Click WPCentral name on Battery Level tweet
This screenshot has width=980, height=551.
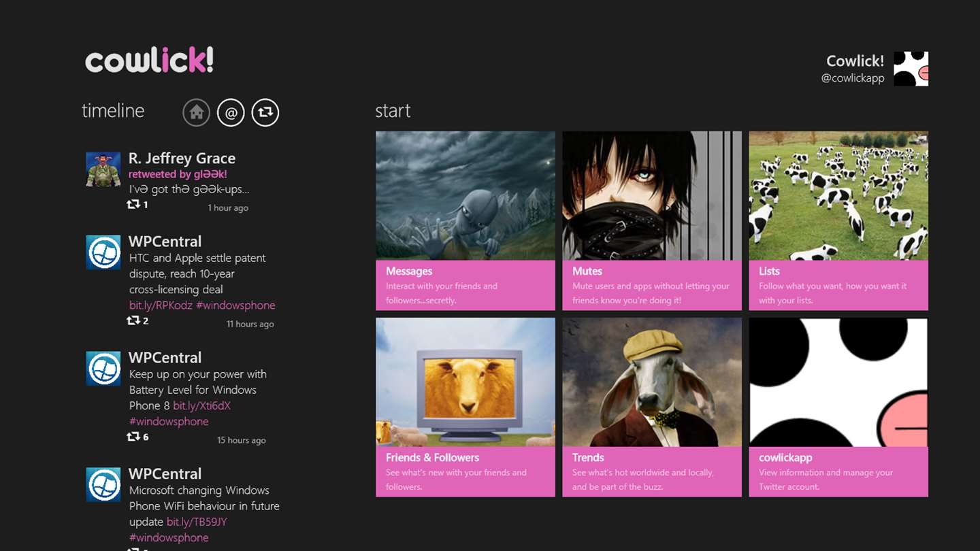click(165, 358)
